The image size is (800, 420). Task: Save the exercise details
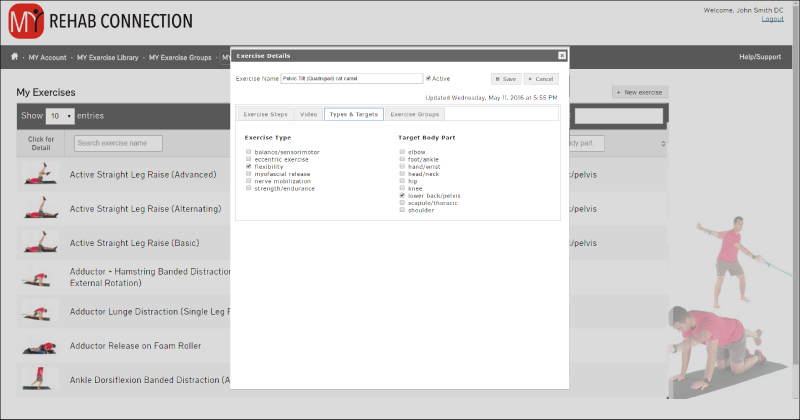(505, 78)
